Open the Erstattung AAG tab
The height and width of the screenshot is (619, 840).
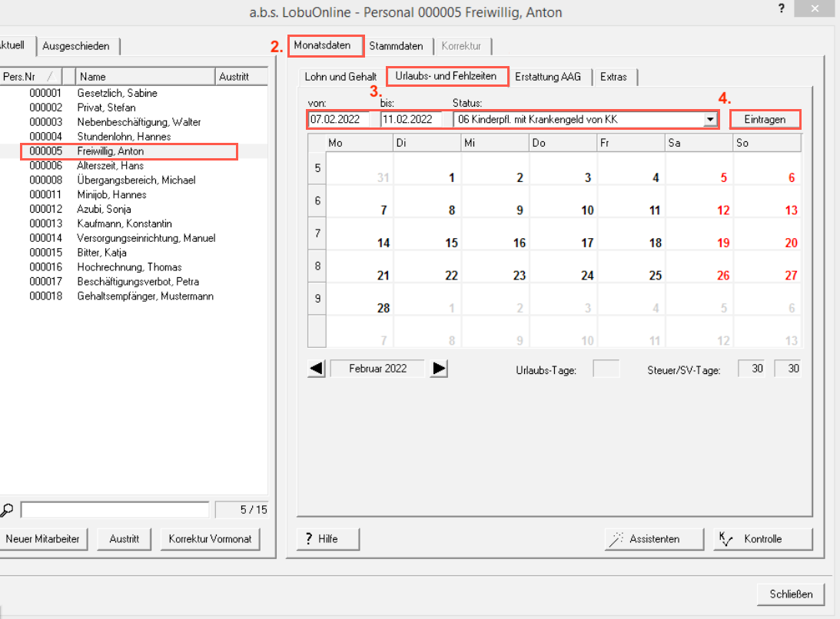click(547, 77)
